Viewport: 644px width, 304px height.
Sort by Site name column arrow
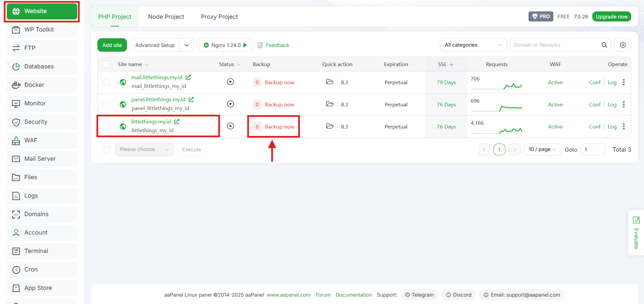click(147, 64)
